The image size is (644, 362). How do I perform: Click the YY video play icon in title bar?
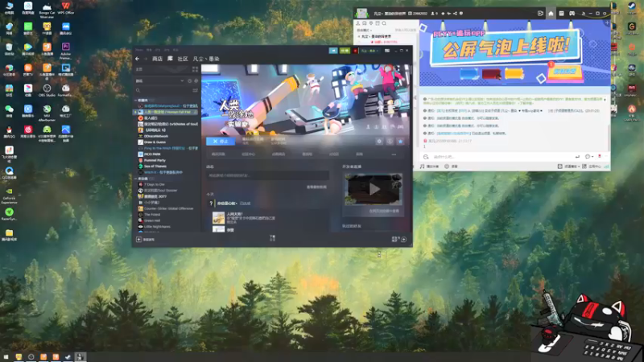(540, 13)
